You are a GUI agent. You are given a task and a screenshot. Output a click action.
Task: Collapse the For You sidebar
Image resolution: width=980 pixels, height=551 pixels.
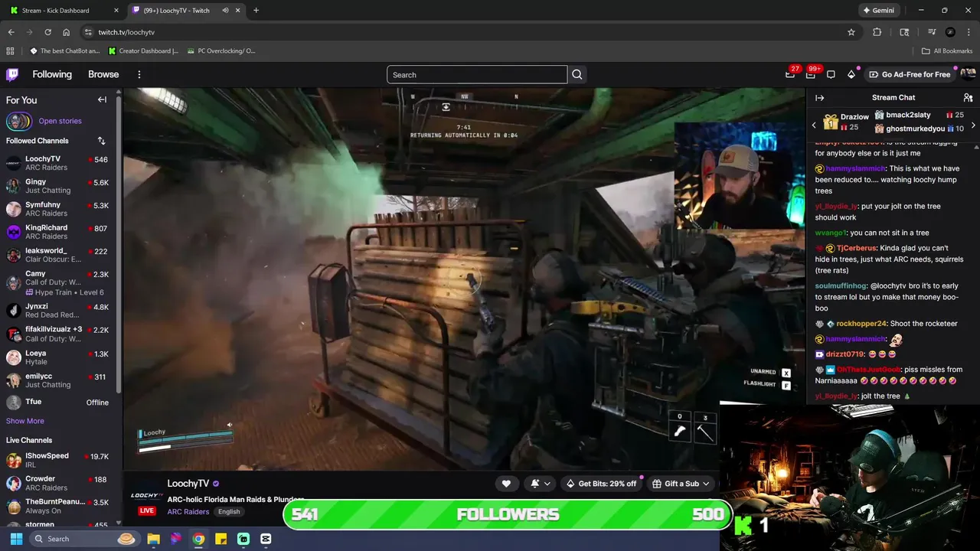click(x=102, y=99)
